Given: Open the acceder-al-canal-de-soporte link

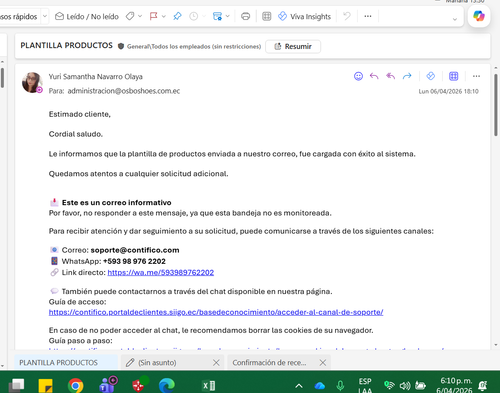Looking at the screenshot, I should point(216,312).
